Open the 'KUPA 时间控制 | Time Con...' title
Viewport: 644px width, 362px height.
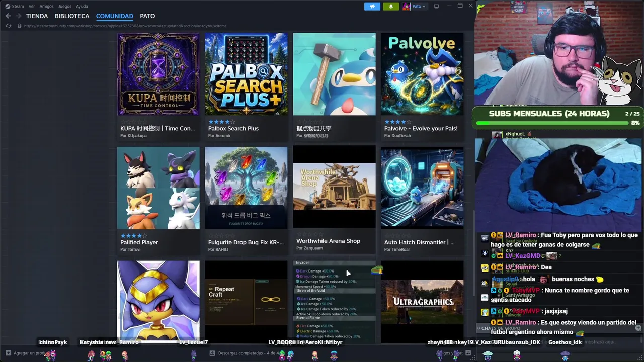click(x=157, y=128)
